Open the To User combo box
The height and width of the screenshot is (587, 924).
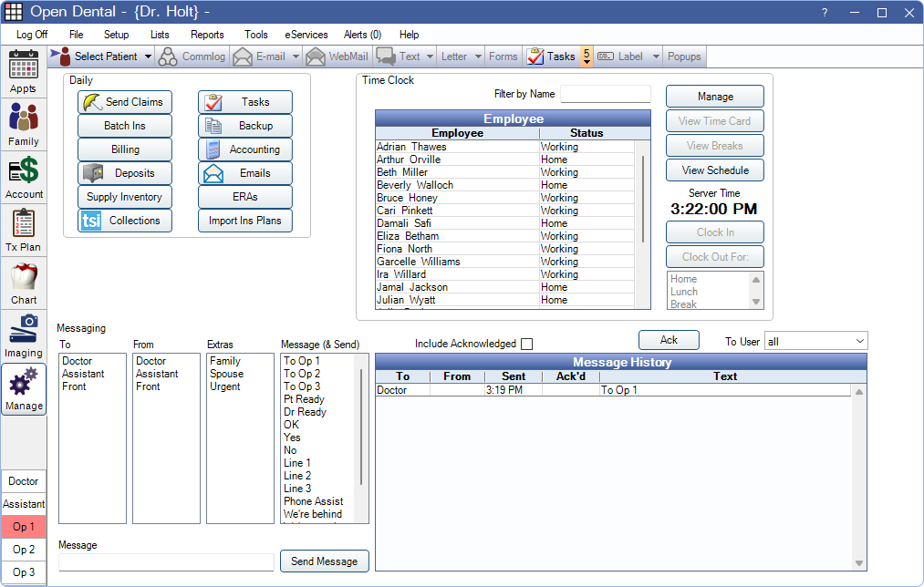[x=815, y=342]
